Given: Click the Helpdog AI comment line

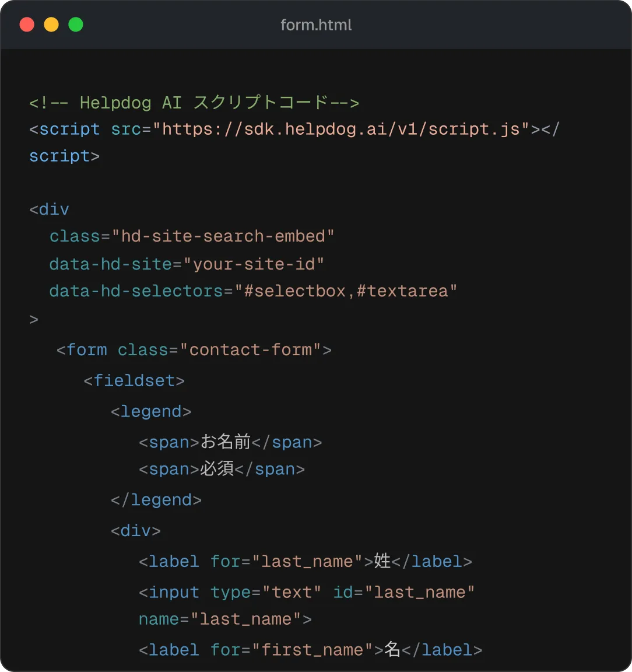Looking at the screenshot, I should 194,103.
